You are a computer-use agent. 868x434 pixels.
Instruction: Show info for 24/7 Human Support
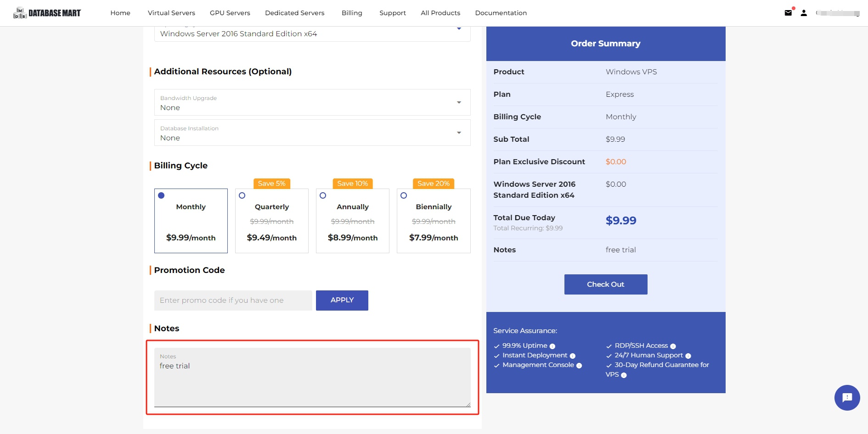(688, 356)
